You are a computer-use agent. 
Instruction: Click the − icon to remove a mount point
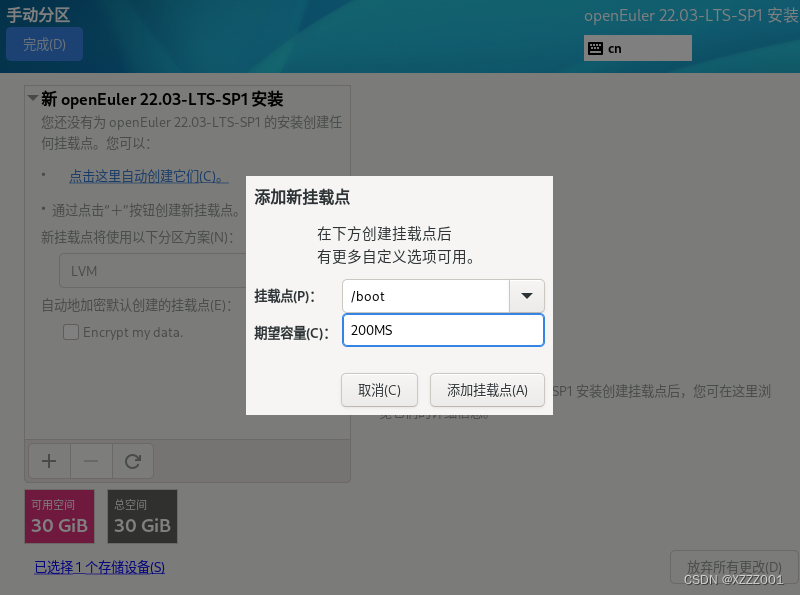coord(90,460)
